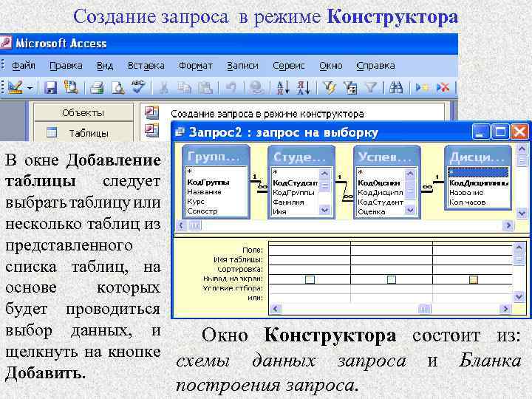Image resolution: width=532 pixels, height=399 pixels.
Task: Select Оценка field in Успев… table
Action: click(x=371, y=212)
